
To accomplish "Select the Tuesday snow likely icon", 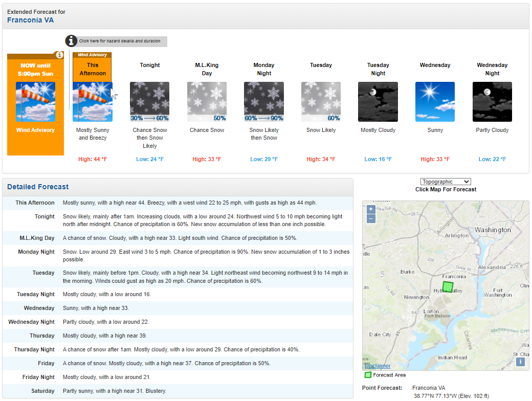I will pyautogui.click(x=321, y=102).
